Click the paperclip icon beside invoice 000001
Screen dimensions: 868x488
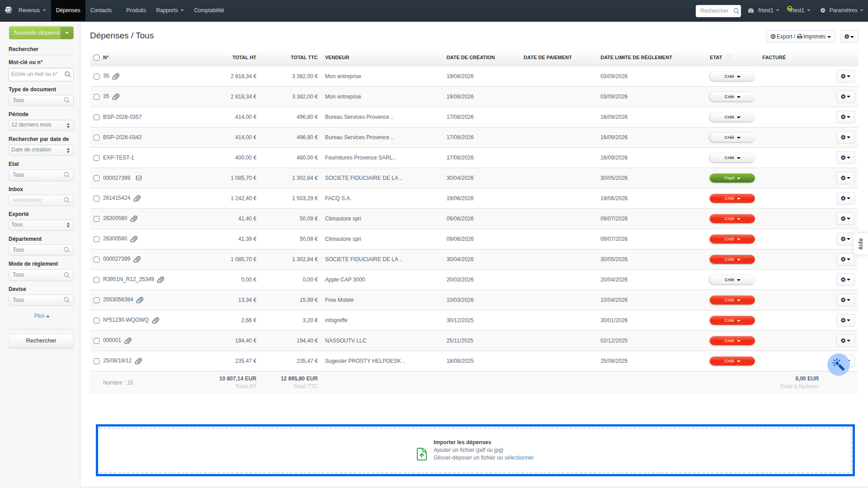click(x=128, y=341)
